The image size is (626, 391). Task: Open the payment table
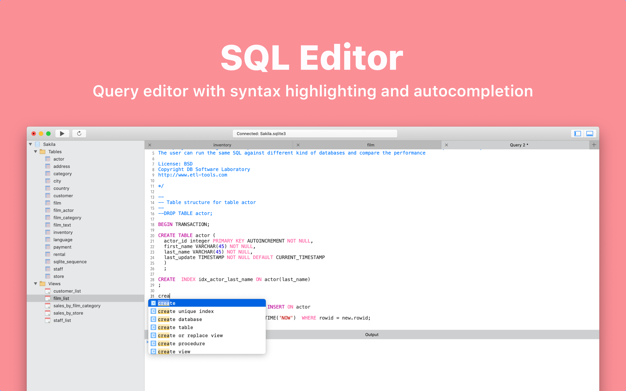coord(62,247)
